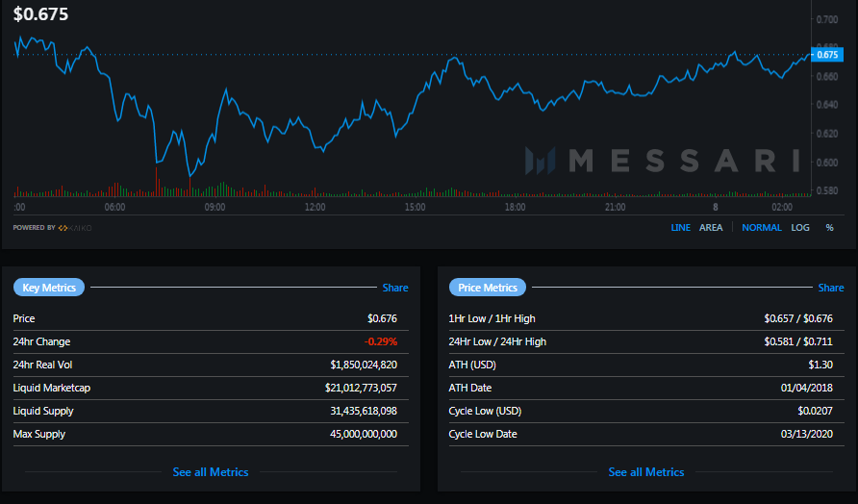Click the 0.620 price axis label

(827, 134)
